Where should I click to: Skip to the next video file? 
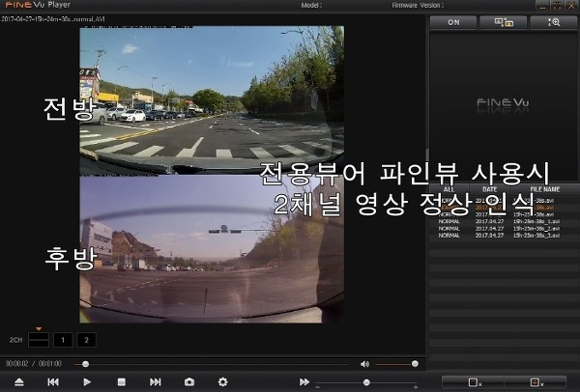click(x=155, y=382)
